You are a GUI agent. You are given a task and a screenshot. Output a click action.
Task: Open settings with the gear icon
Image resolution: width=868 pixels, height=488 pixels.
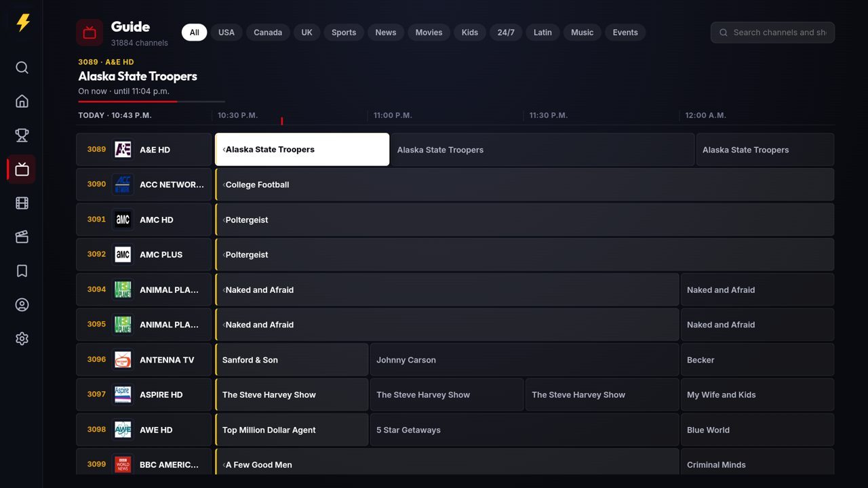pos(22,339)
